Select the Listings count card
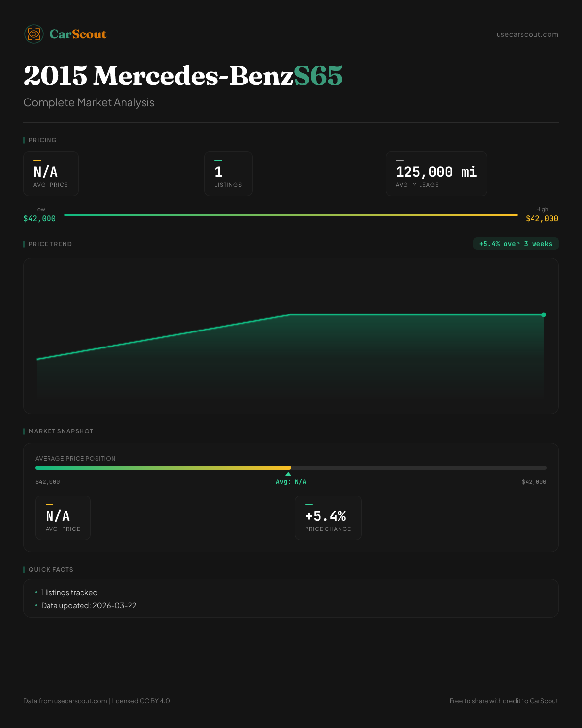Screen dimensions: 582x728 (228, 174)
